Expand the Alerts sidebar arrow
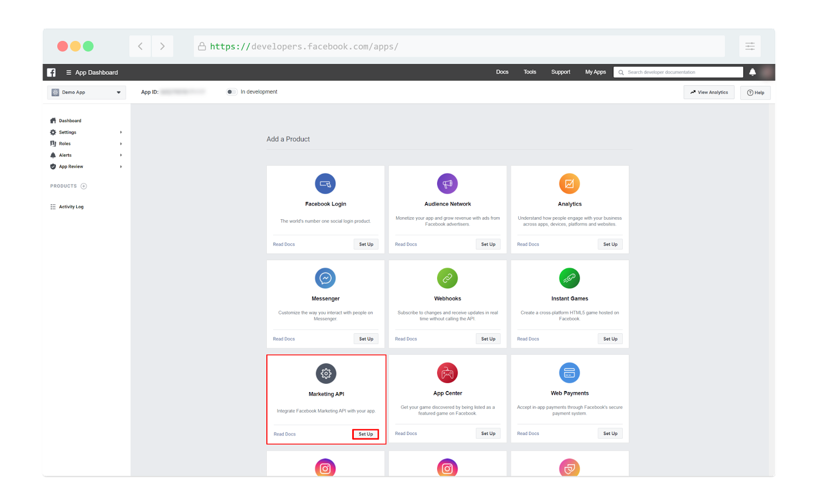This screenshot has height=504, width=818. click(121, 155)
